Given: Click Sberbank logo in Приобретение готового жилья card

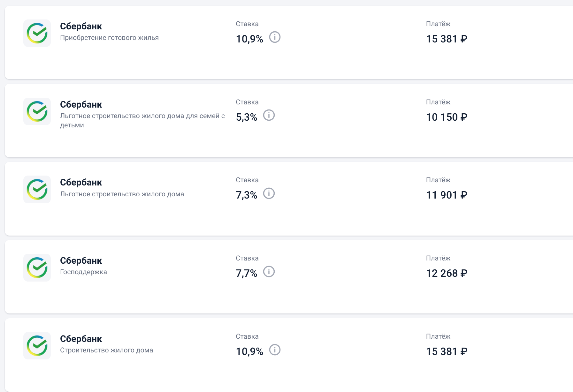Looking at the screenshot, I should 37,33.
